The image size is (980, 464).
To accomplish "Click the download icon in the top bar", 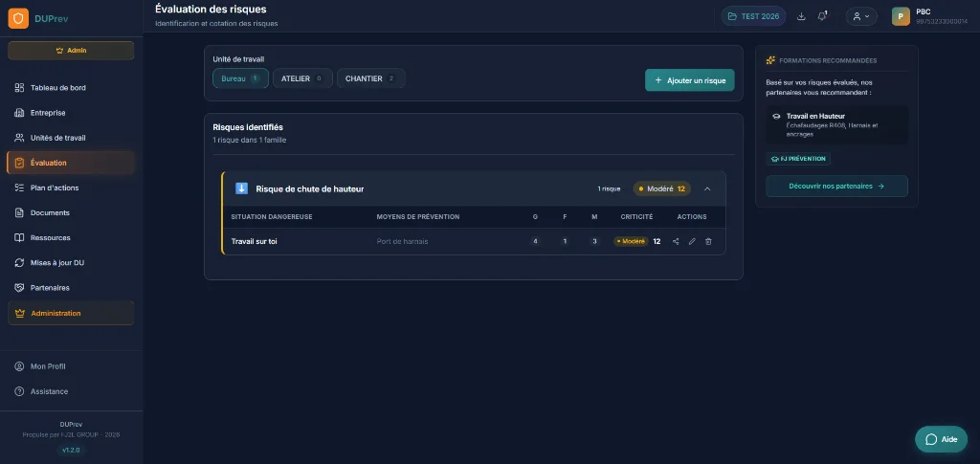I will point(801,16).
